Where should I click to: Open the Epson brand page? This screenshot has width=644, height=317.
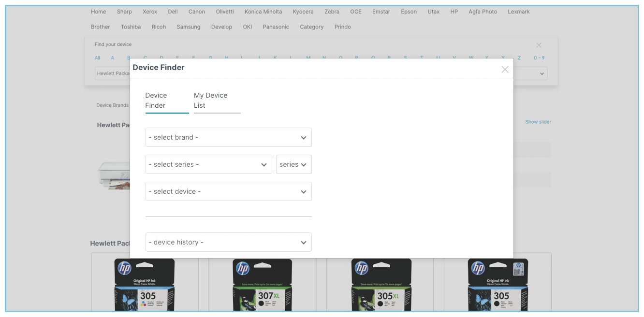click(x=409, y=12)
